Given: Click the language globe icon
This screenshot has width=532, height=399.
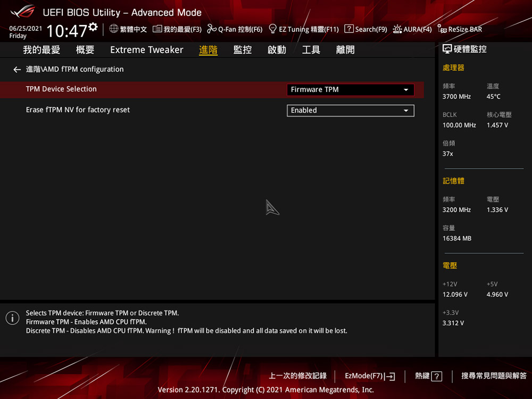Looking at the screenshot, I should click(114, 29).
